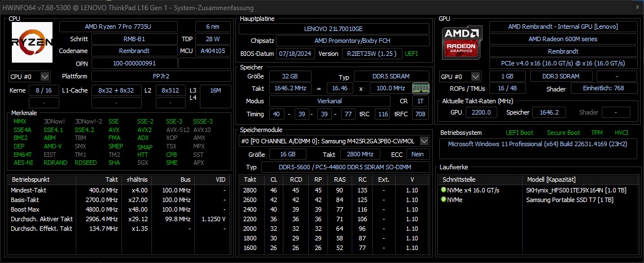Image resolution: width=644 pixels, height=263 pixels.
Task: Click the 1 GB GPU memory field
Action: [507, 76]
